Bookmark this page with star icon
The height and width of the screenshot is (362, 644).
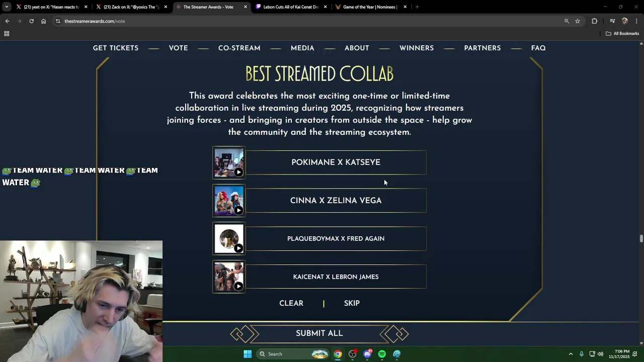578,21
